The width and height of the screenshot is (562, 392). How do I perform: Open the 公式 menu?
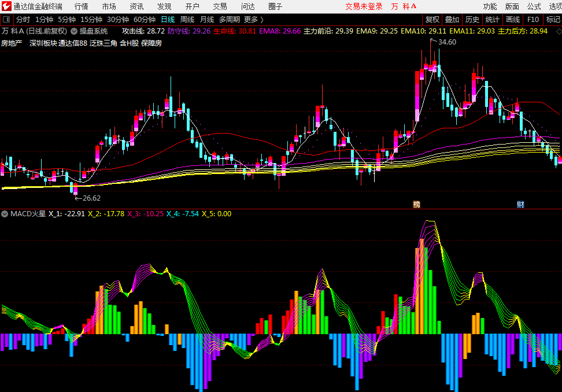pos(534,6)
